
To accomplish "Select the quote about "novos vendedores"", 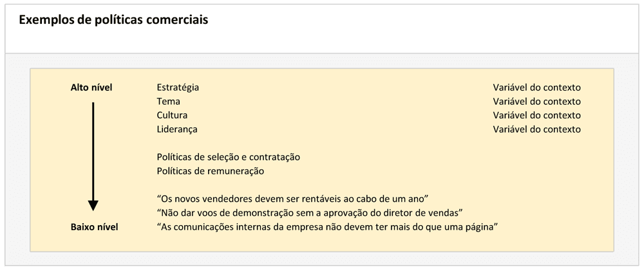I will (293, 199).
